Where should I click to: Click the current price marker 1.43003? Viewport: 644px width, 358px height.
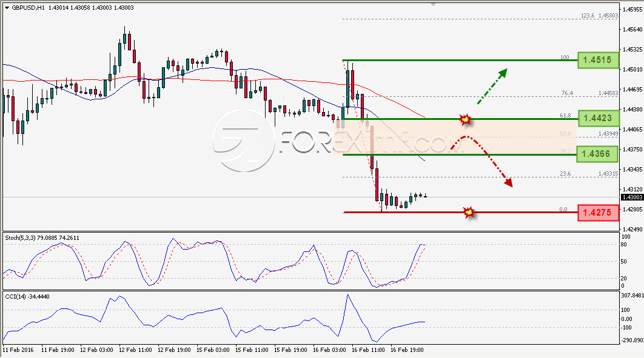pos(632,197)
